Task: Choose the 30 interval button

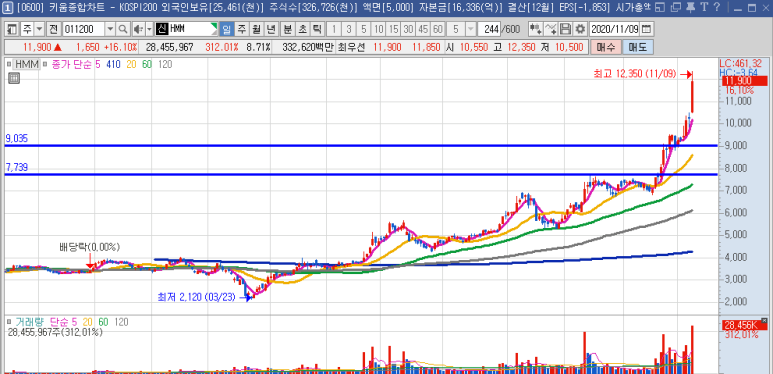Action: 408,29
